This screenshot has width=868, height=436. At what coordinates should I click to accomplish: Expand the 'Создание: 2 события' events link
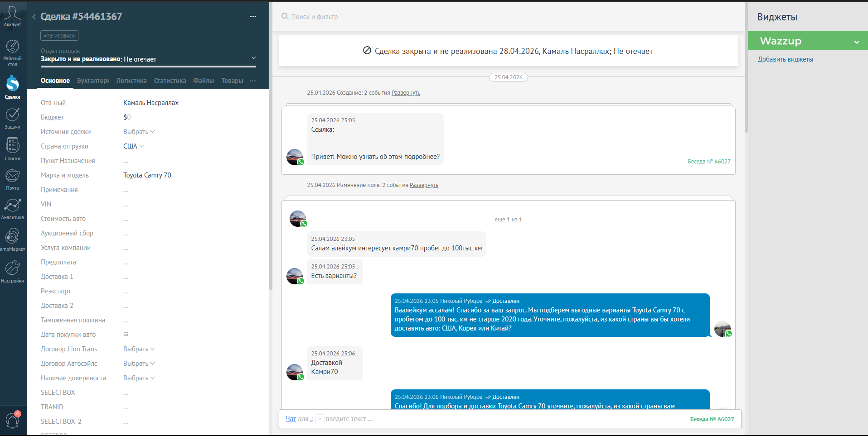(406, 93)
